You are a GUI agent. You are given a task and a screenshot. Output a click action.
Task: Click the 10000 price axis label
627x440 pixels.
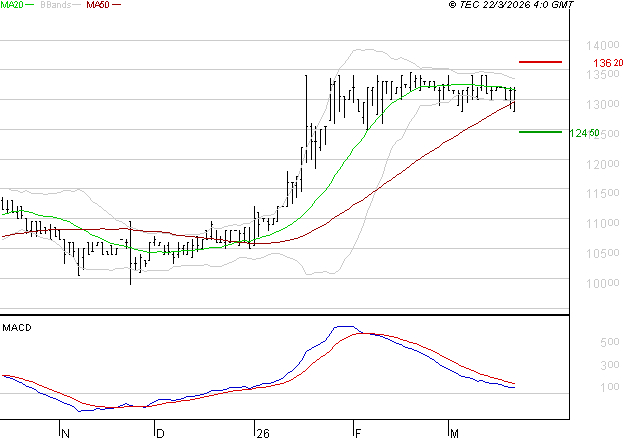603,283
